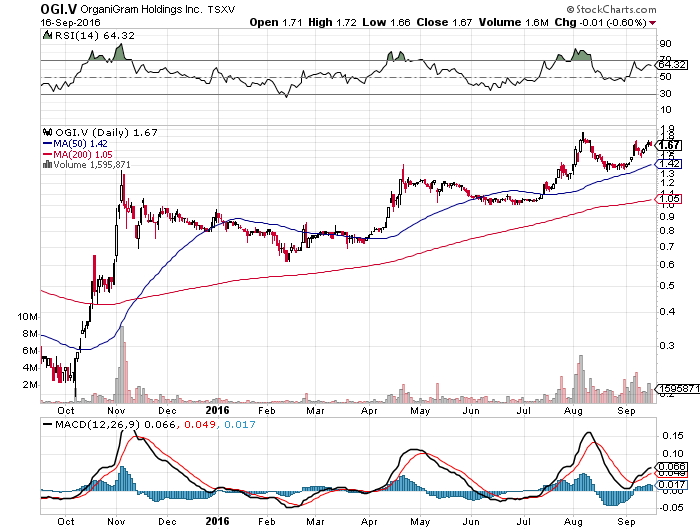Click the 2016 label on price panel axis

(217, 410)
